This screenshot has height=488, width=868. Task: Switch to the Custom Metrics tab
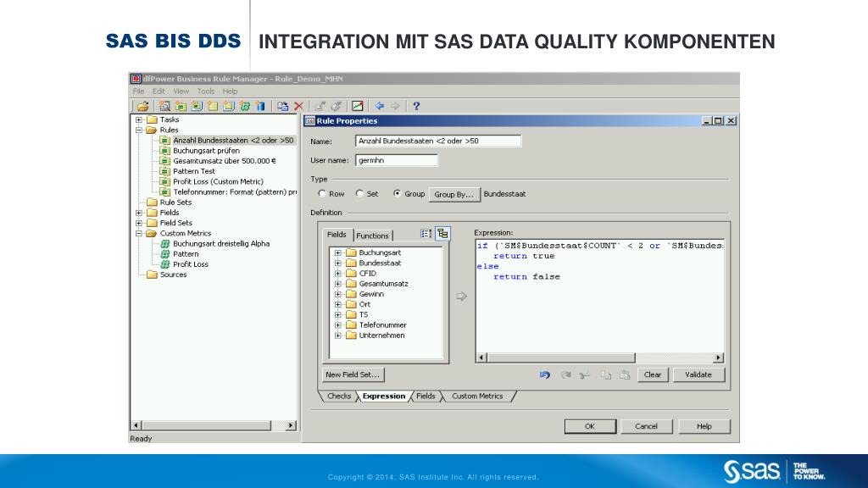pos(477,396)
